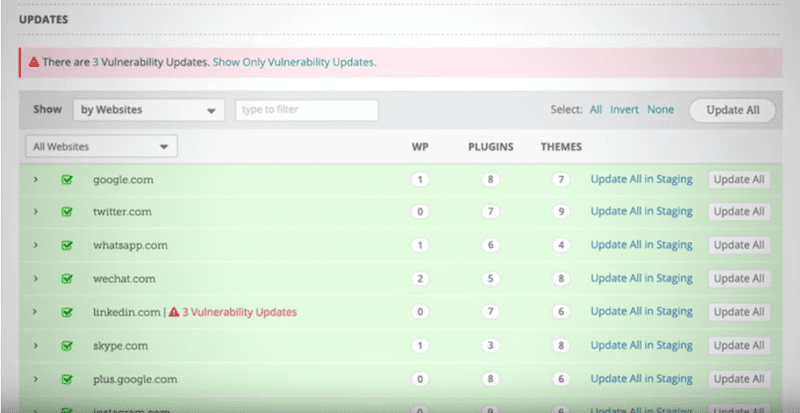The image size is (800, 413).
Task: Click the whatsapp.com site name
Action: 130,246
